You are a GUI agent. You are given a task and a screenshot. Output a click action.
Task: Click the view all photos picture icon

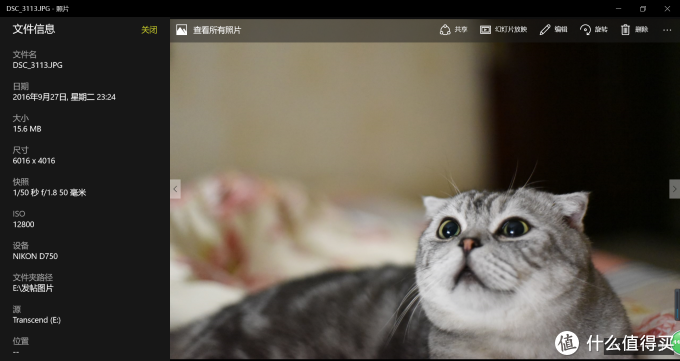click(182, 30)
